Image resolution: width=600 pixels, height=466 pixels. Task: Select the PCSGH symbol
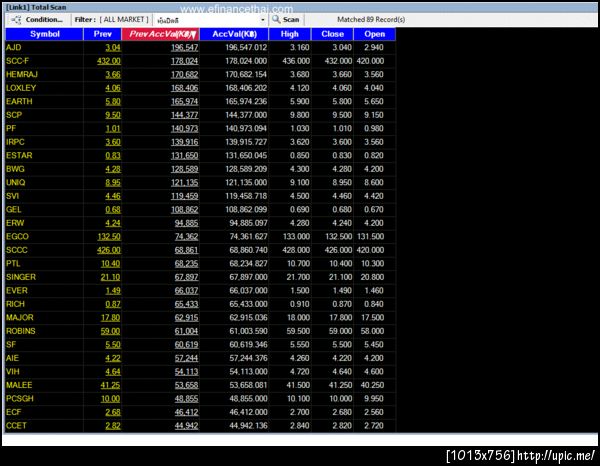[20, 399]
